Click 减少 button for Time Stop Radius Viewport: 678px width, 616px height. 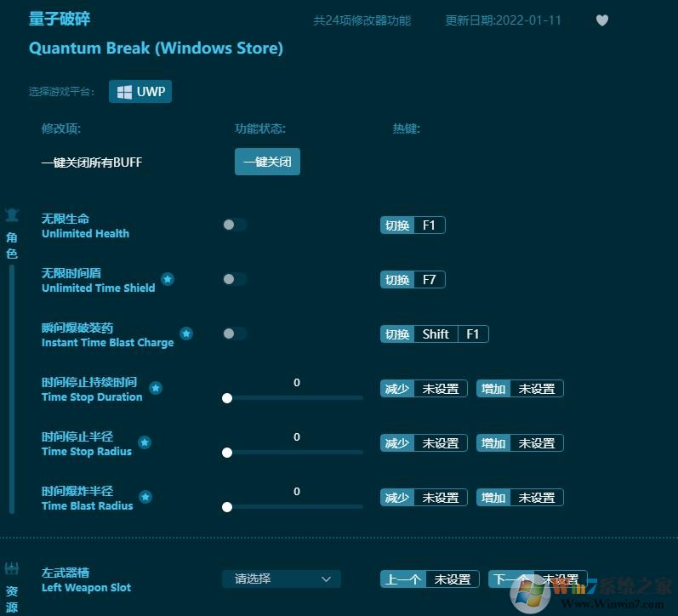[x=397, y=443]
